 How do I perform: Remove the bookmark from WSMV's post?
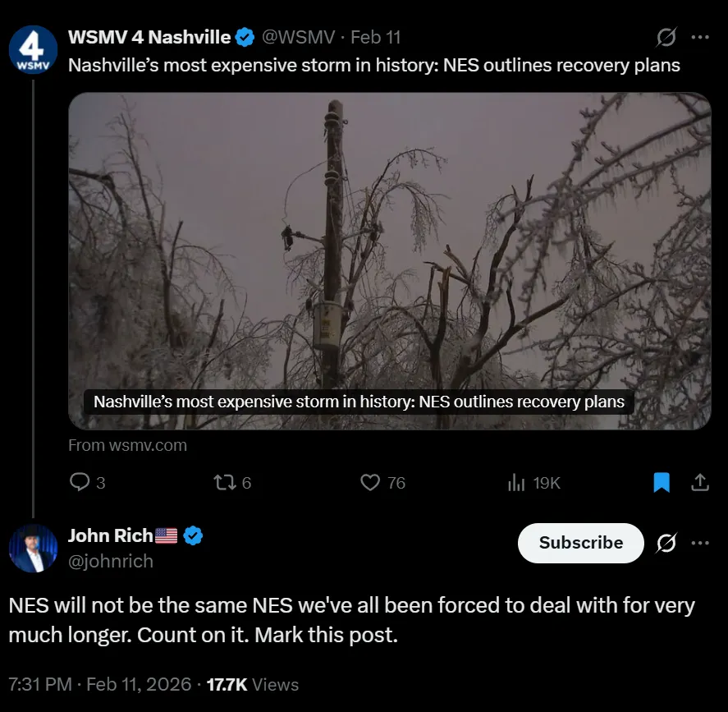point(662,483)
